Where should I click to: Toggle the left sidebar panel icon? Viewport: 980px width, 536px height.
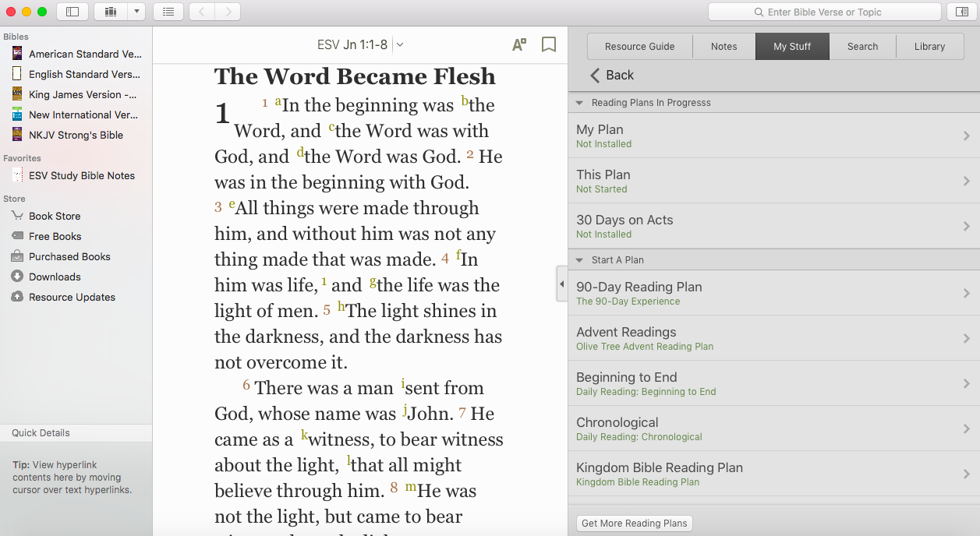pyautogui.click(x=73, y=12)
